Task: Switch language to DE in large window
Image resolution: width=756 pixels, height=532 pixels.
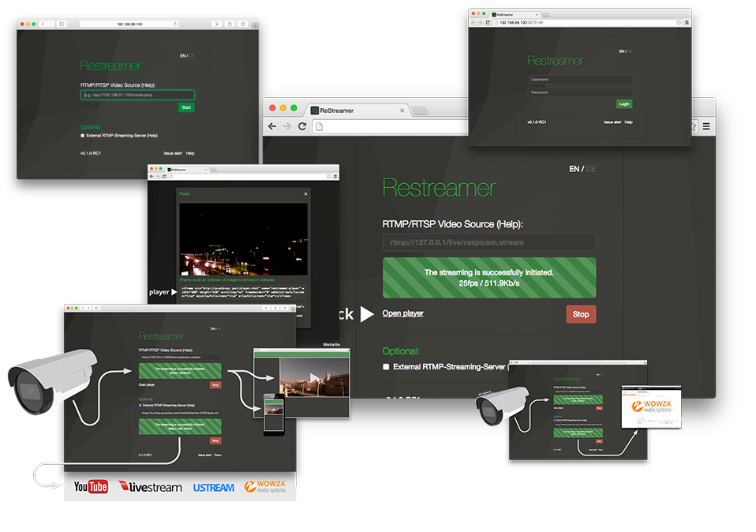Action: click(591, 169)
